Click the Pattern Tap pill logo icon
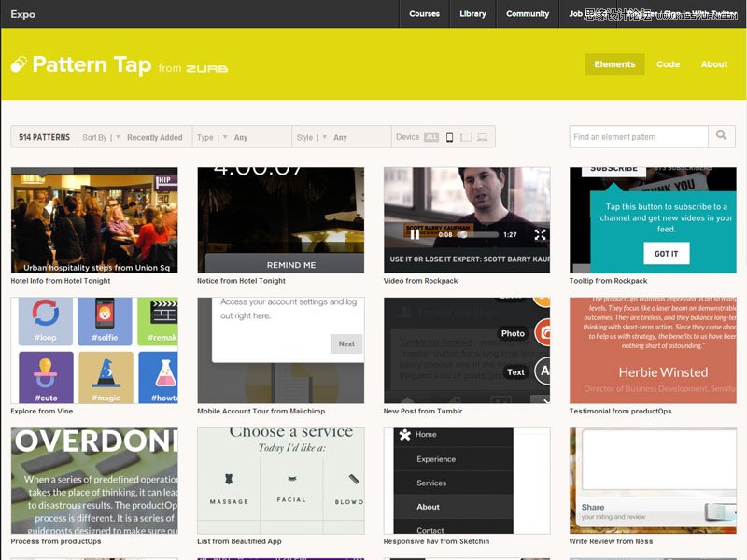 pos(19,64)
